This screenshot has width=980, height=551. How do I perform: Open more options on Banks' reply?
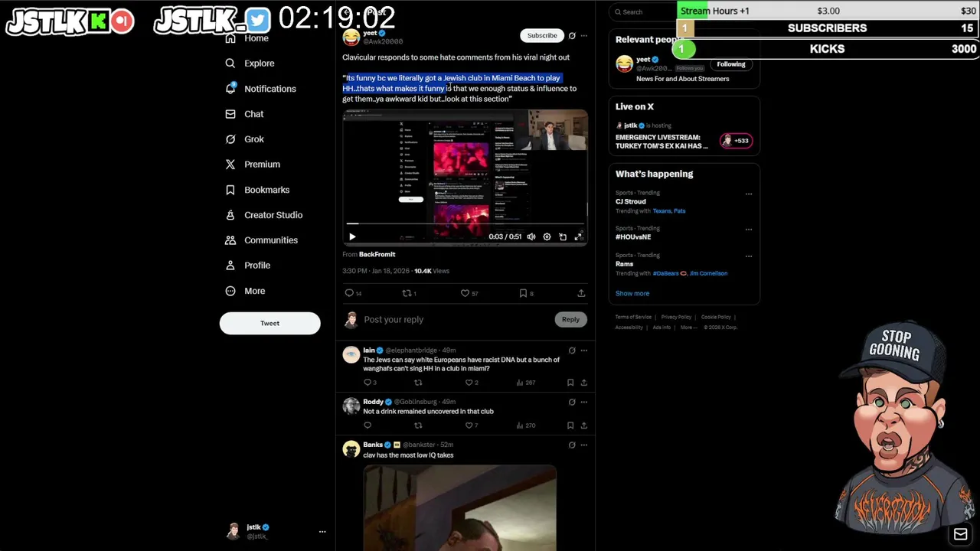click(583, 445)
